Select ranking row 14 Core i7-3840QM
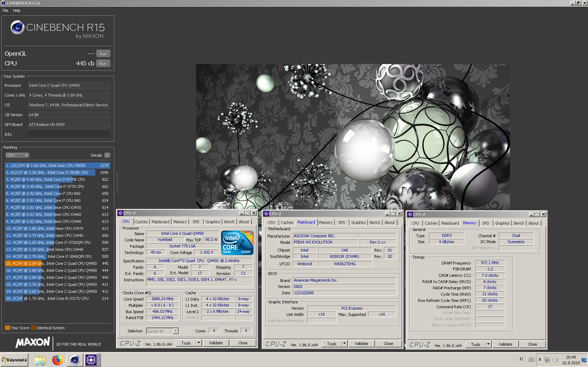This screenshot has height=367, width=588. 57,256
